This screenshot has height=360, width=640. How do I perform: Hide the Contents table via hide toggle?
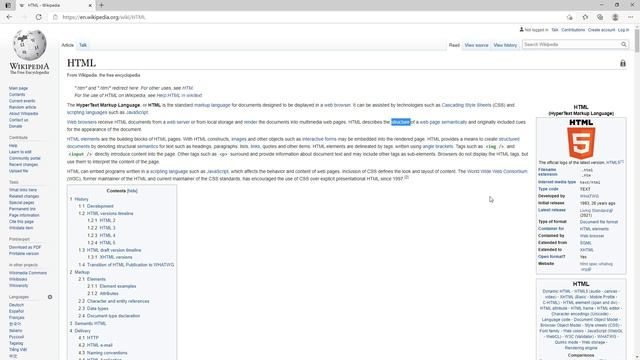click(132, 191)
